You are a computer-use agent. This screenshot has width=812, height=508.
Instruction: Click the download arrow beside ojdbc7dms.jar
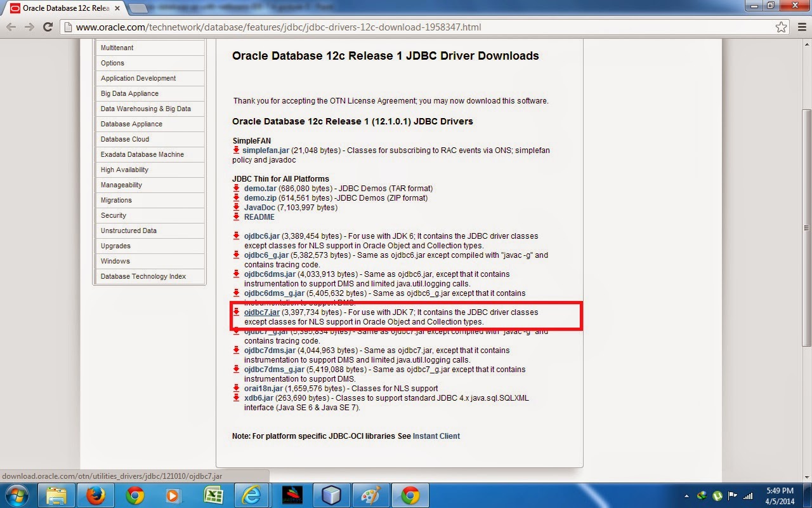(237, 351)
